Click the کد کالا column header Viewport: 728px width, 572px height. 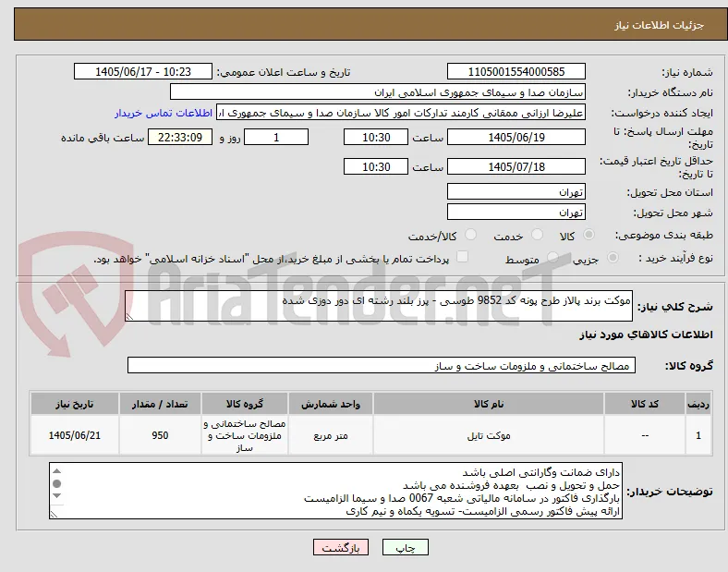(645, 404)
